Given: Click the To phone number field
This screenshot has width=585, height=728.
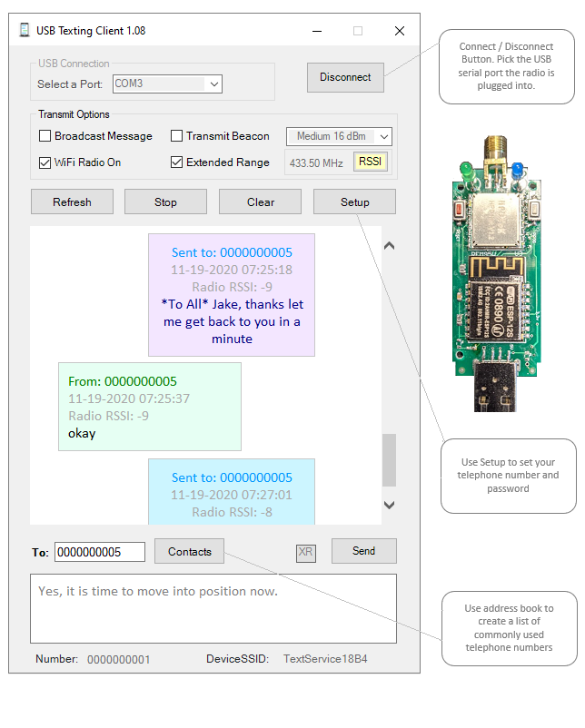Looking at the screenshot, I should coord(99,552).
